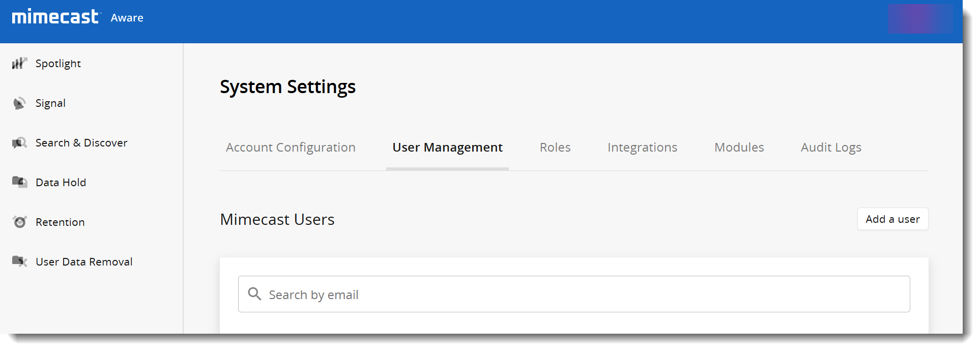Navigate to Retention in the sidebar
This screenshot has height=351, width=980.
pyautogui.click(x=60, y=222)
